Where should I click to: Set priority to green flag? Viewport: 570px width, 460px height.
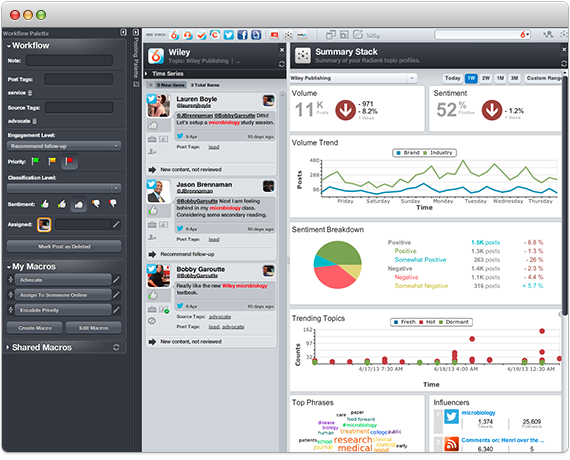pyautogui.click(x=35, y=161)
